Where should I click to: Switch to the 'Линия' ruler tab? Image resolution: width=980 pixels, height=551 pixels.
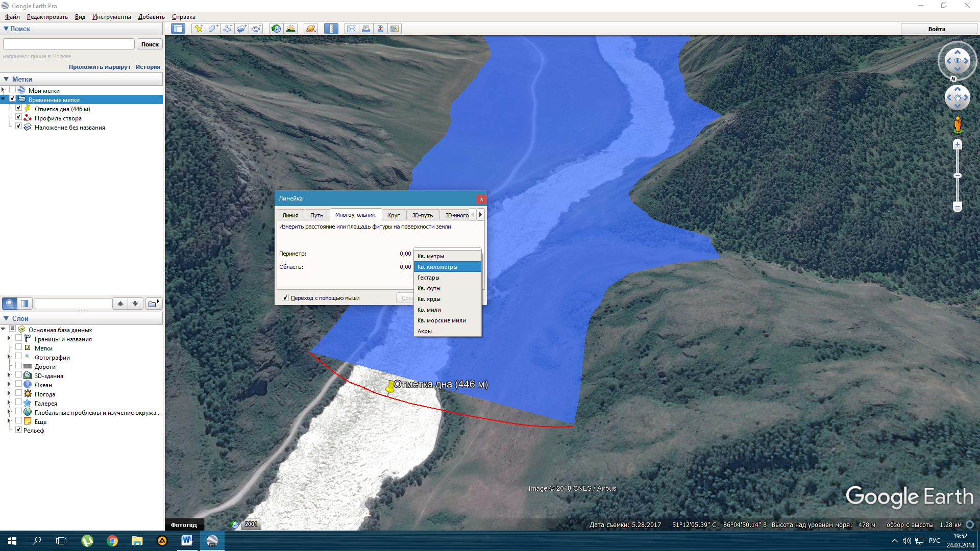point(290,215)
